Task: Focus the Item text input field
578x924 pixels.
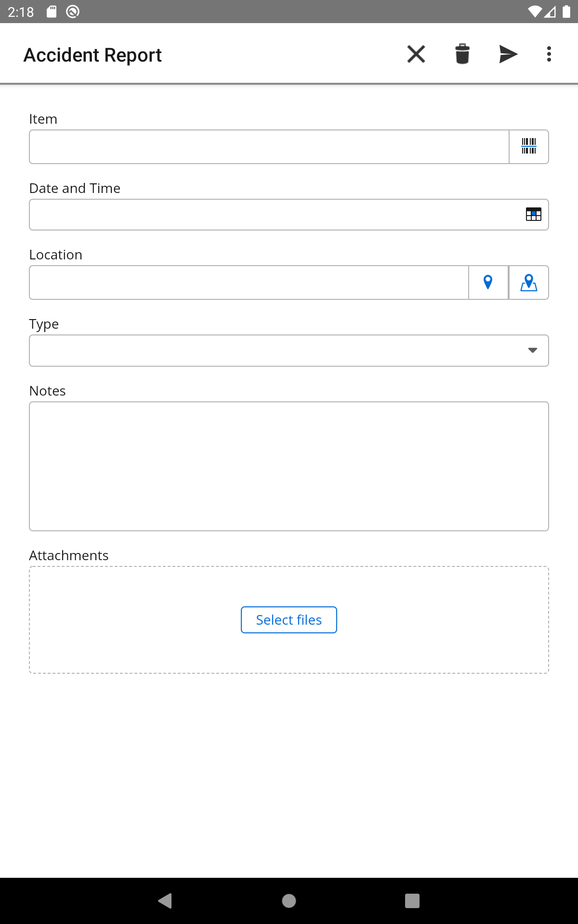Action: coord(269,147)
